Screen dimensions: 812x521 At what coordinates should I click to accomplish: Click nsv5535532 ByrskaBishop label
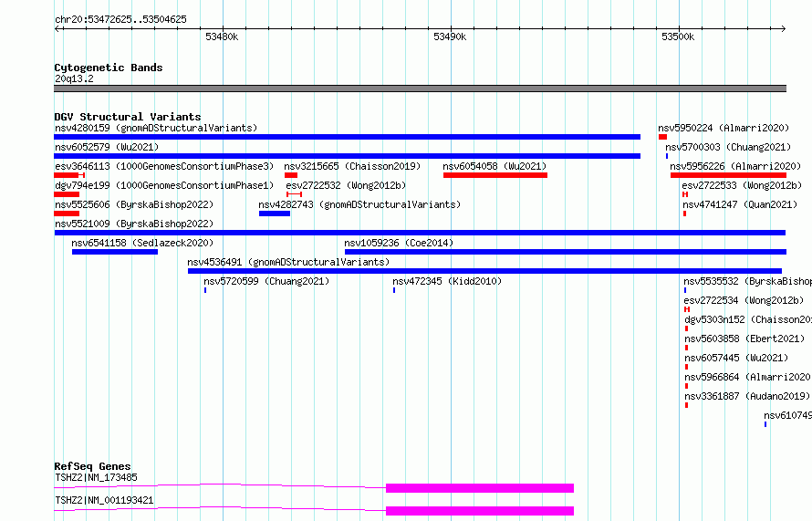click(x=748, y=281)
